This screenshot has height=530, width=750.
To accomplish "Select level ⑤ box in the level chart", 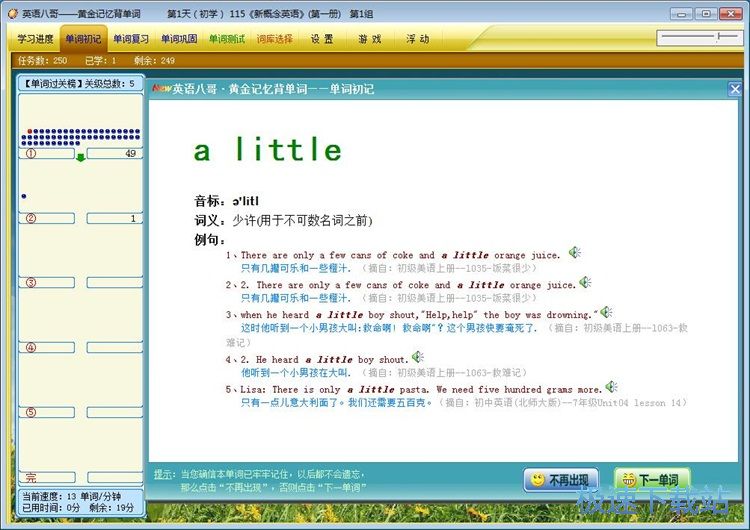I will tap(47, 412).
